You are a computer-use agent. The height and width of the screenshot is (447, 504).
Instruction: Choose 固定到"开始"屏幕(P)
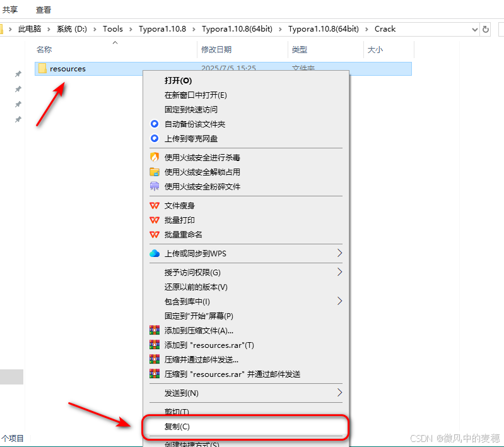click(x=199, y=316)
